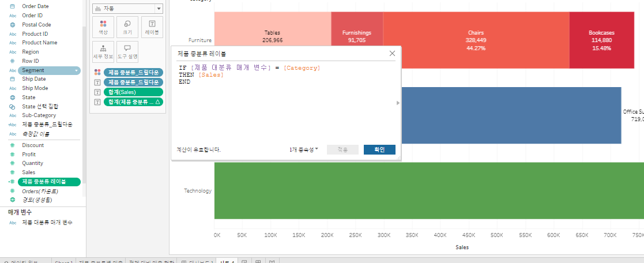This screenshot has height=263, width=644.
Task: Open the 1개 종속성 dependencies dropdown
Action: coord(303,149)
